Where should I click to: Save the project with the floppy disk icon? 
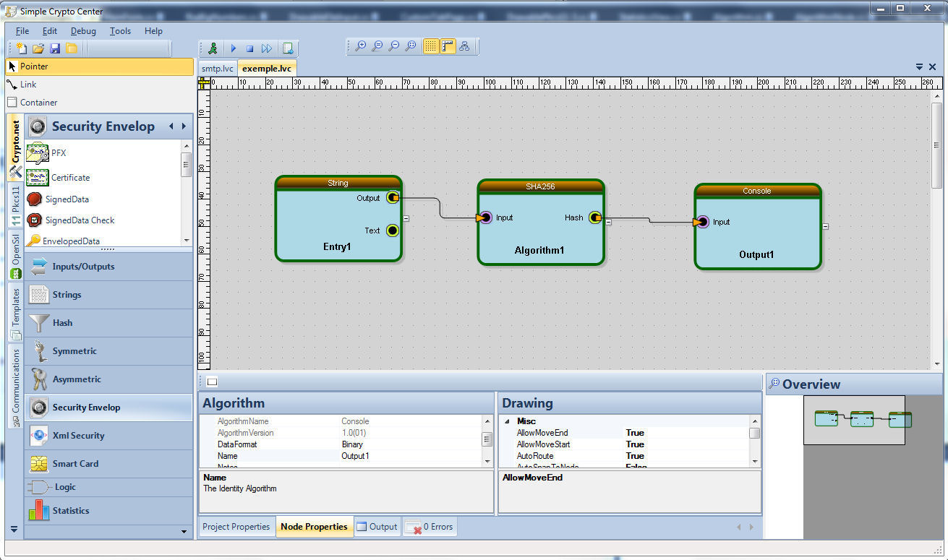(x=55, y=48)
